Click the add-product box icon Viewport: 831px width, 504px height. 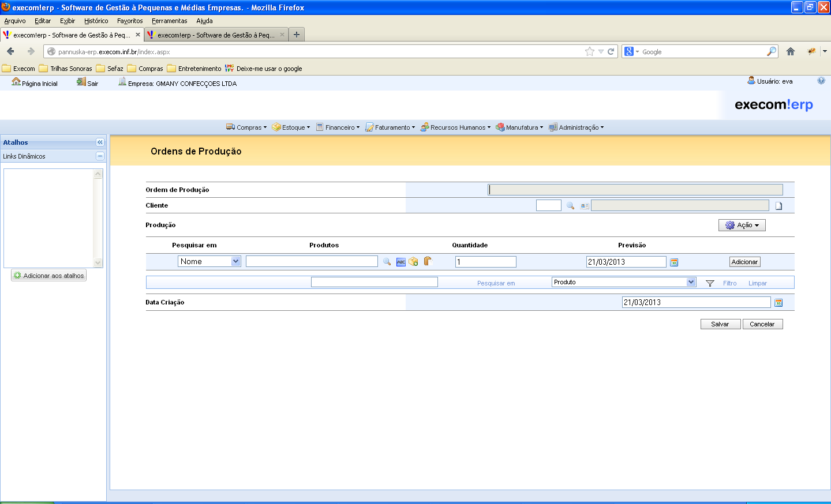(414, 261)
